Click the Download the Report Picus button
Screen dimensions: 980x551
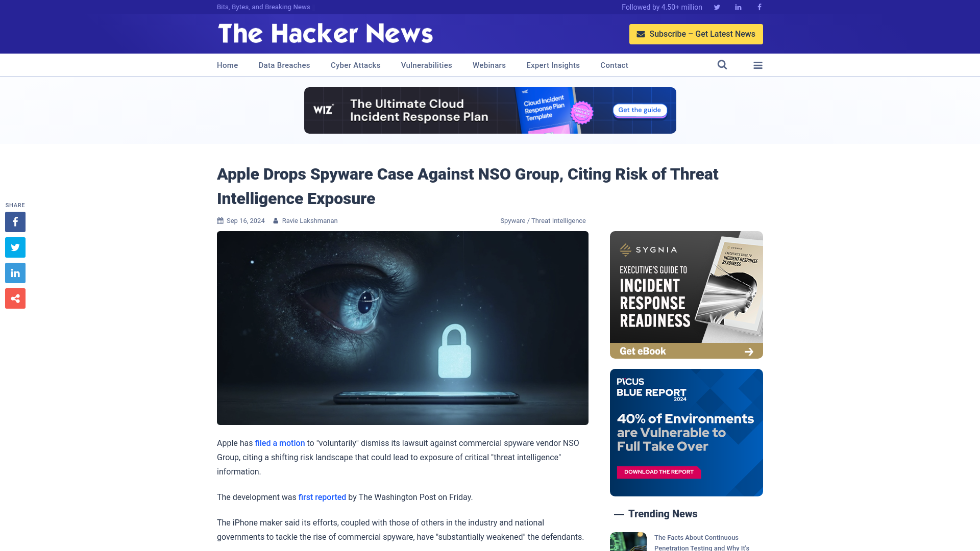tap(658, 472)
